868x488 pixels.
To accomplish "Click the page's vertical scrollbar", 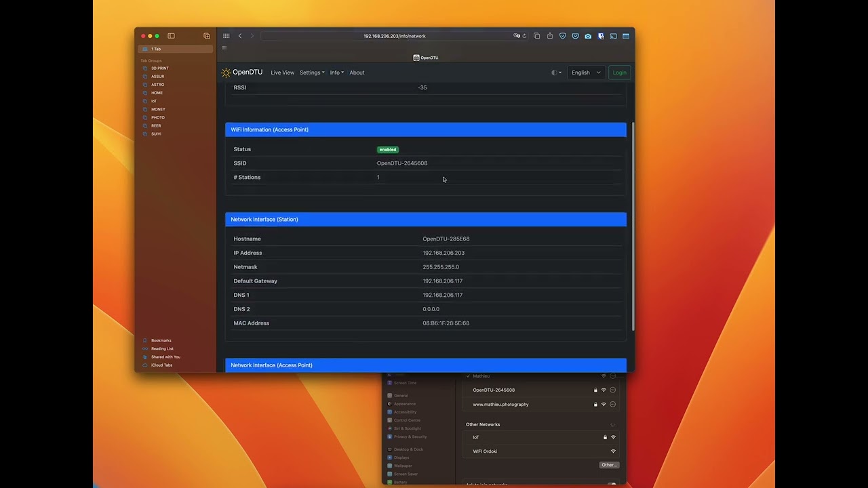I will tap(633, 226).
